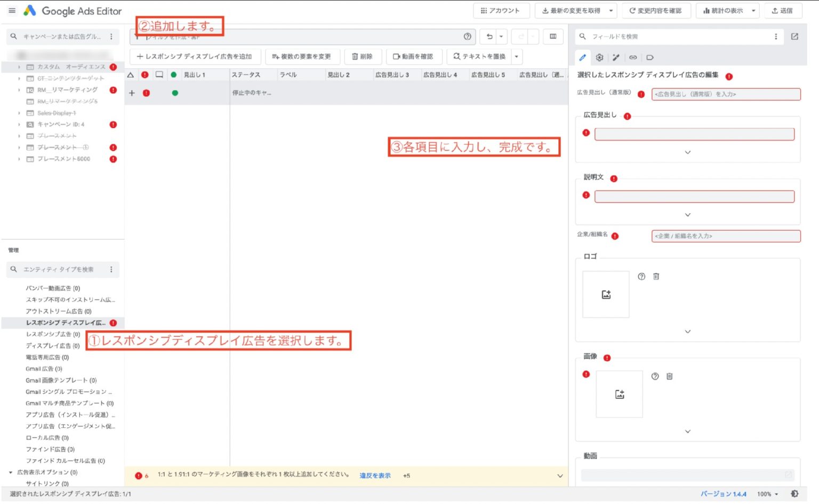Expand the 広告見出し section chevron
The width and height of the screenshot is (819, 504).
(688, 152)
